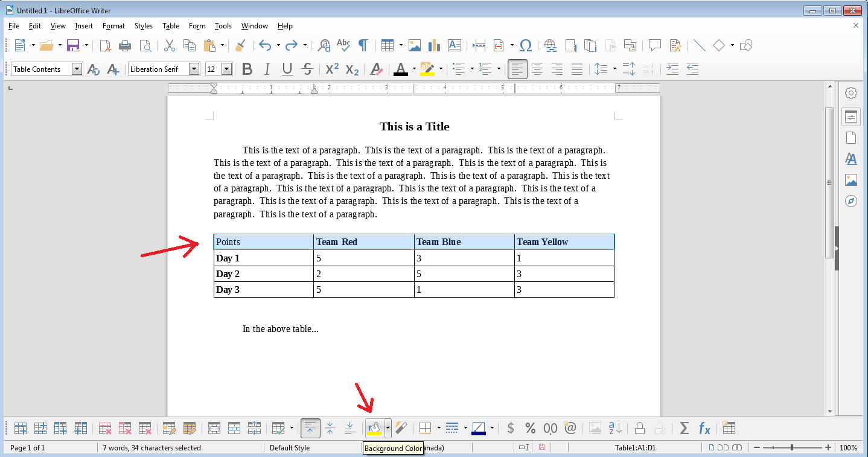Open the Font Size dropdown
868x457 pixels.
tap(227, 69)
